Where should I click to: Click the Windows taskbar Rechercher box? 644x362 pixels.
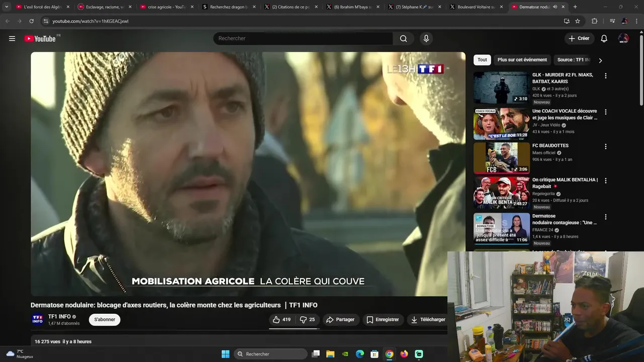[x=271, y=354]
